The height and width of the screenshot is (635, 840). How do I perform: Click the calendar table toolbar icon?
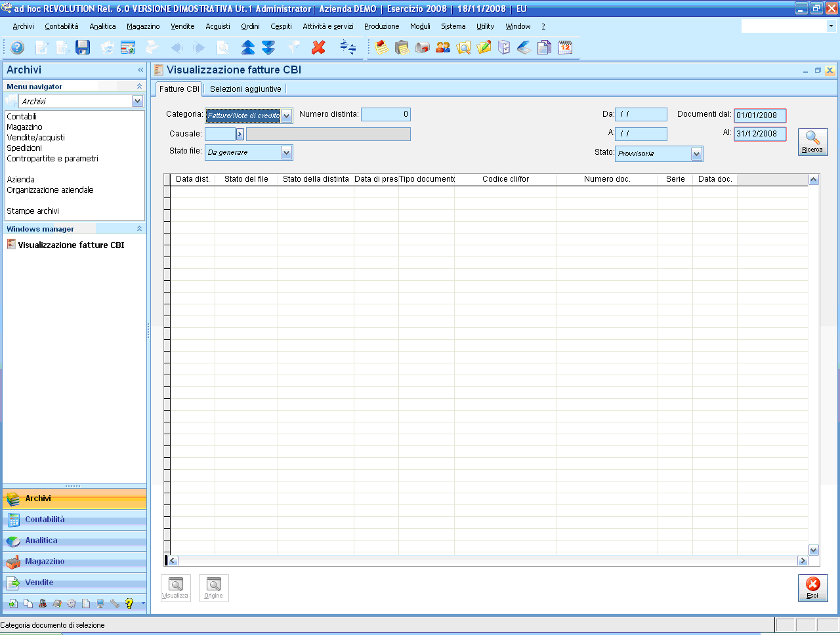(128, 47)
